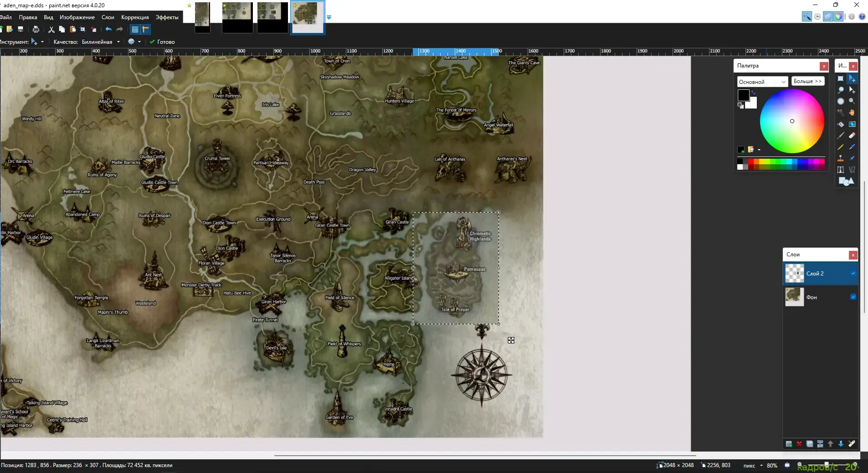
Task: Click the Print icon
Action: click(x=36, y=29)
